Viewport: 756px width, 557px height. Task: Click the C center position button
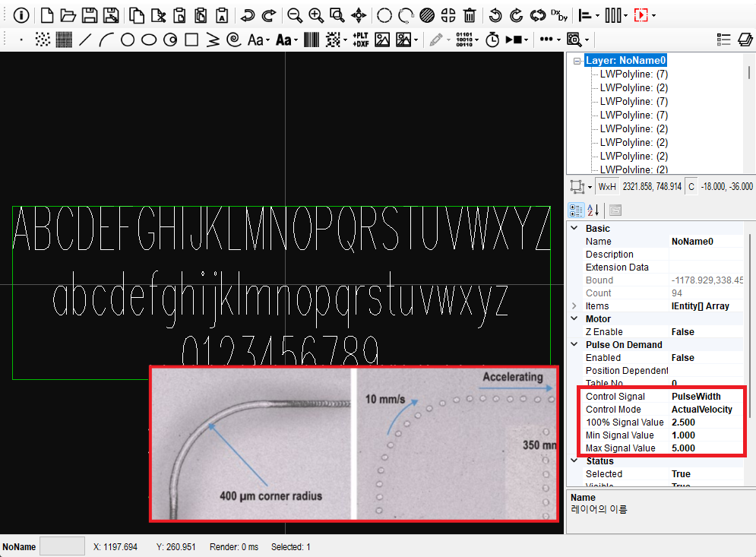click(691, 187)
